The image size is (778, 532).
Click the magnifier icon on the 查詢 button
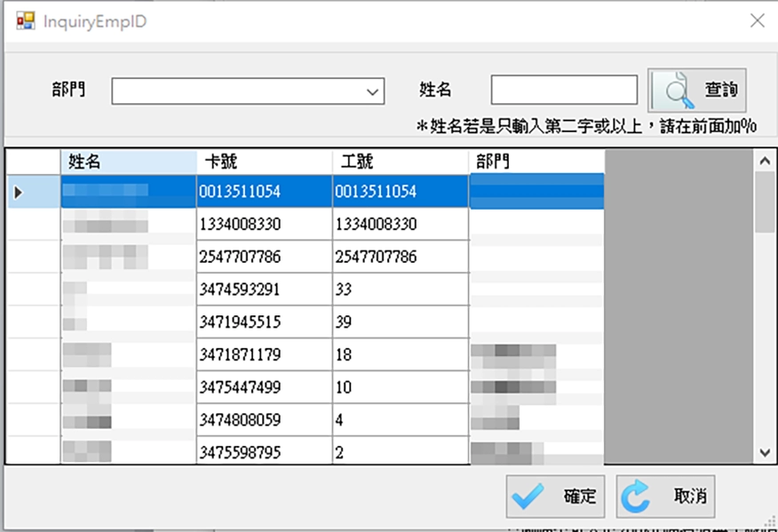(675, 89)
